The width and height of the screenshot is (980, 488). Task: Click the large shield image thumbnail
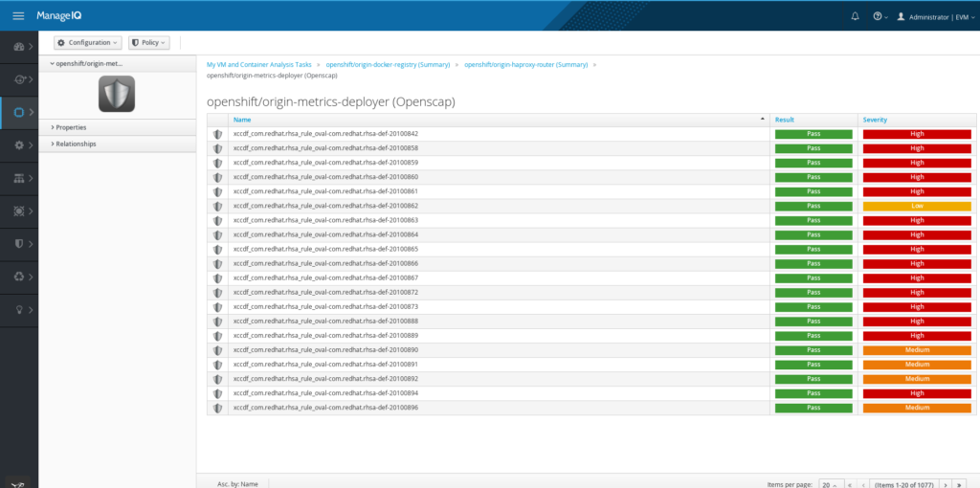pyautogui.click(x=117, y=94)
